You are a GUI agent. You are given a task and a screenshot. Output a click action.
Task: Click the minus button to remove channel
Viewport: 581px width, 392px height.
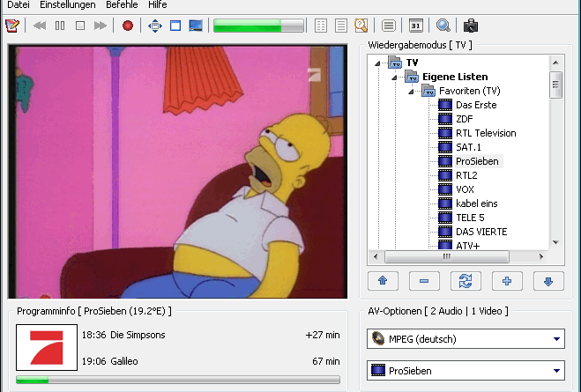point(424,281)
